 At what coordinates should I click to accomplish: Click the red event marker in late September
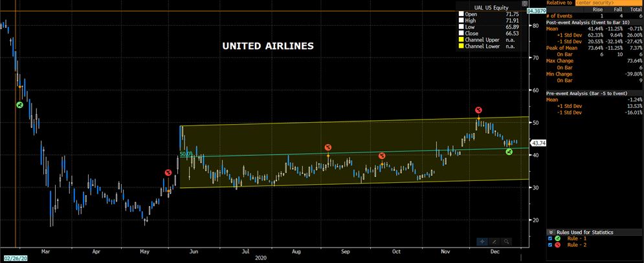[x=382, y=156]
